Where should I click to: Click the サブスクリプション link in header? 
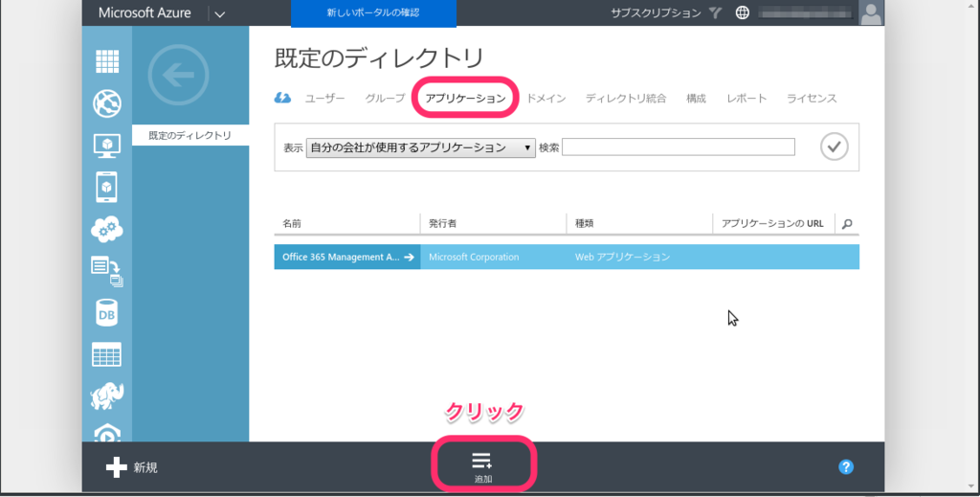656,12
